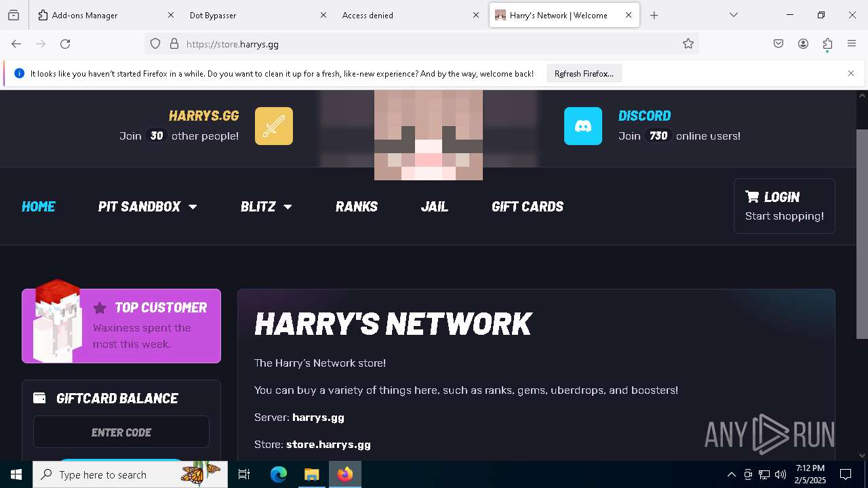Open the Extensions puzzle icon
This screenshot has width=868, height=488.
[827, 44]
